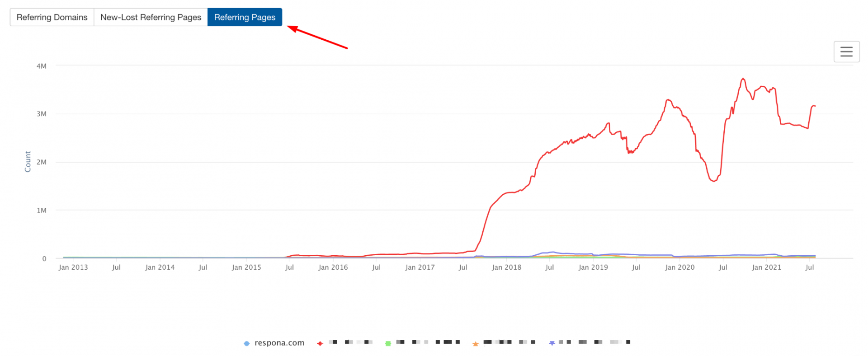Toggle the purple inverted-triangle legend series
This screenshot has height=356, width=868.
tap(590, 343)
